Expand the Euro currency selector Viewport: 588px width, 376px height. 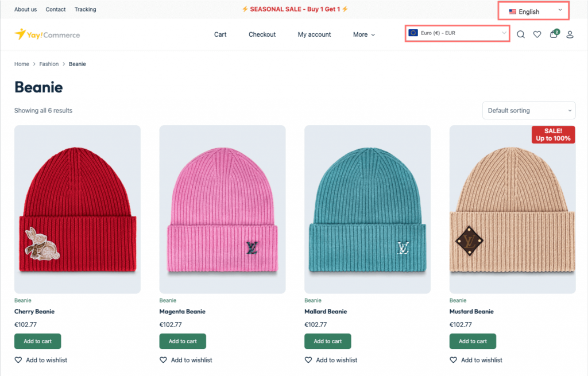(457, 33)
